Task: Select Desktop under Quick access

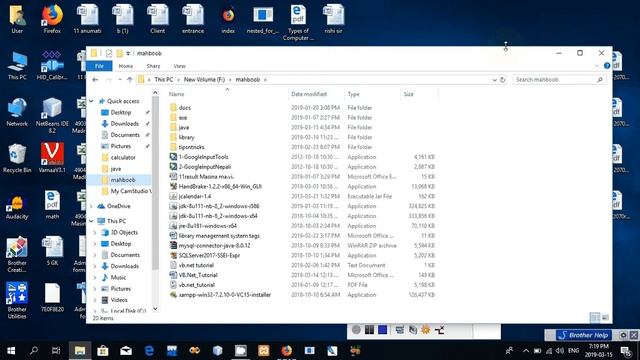Action: click(x=121, y=112)
